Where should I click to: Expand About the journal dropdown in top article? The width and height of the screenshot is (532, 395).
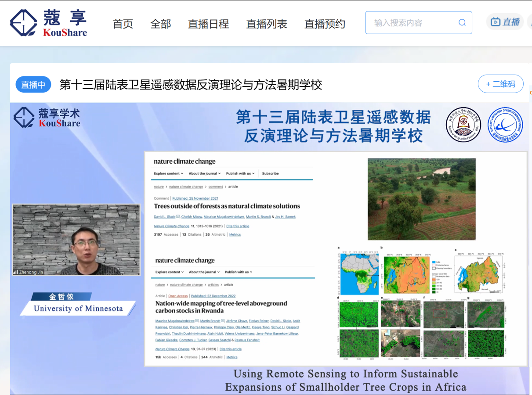coord(204,174)
